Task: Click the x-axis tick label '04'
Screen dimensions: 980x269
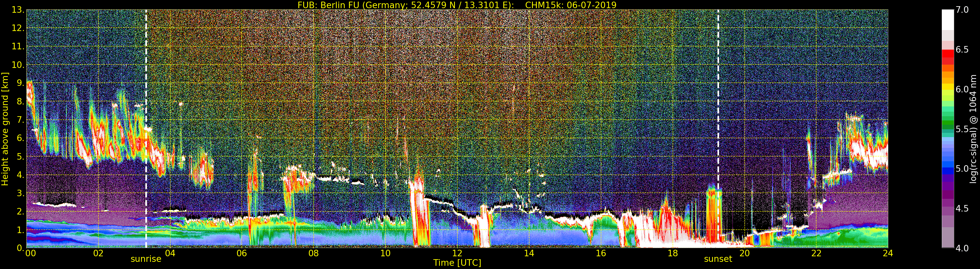Action: pyautogui.click(x=170, y=253)
